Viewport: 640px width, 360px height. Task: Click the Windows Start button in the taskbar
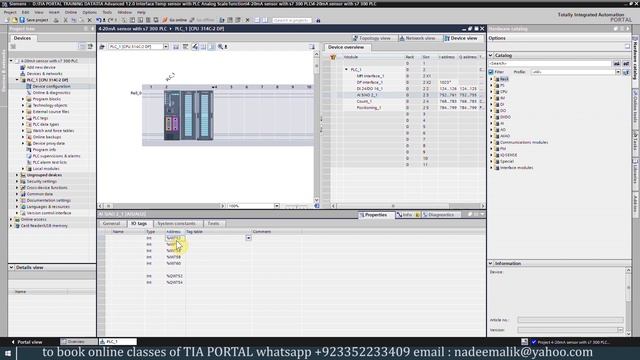coord(7,353)
